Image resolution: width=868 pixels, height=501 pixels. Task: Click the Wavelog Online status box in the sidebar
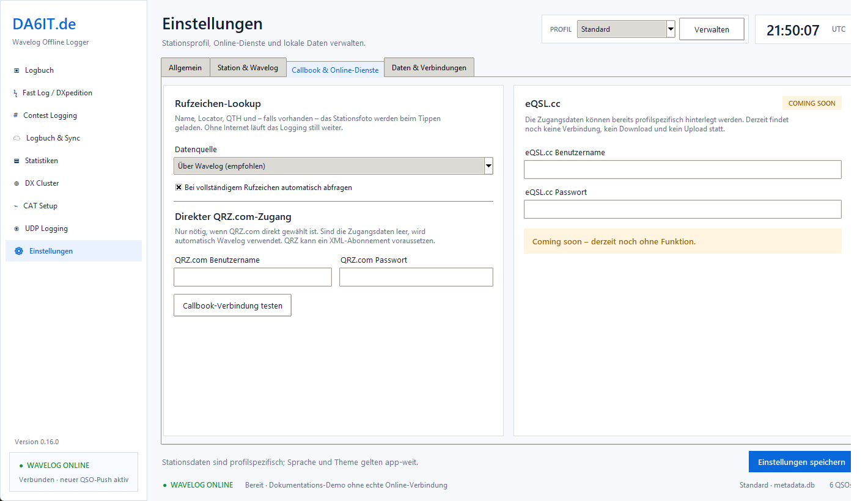(73, 472)
